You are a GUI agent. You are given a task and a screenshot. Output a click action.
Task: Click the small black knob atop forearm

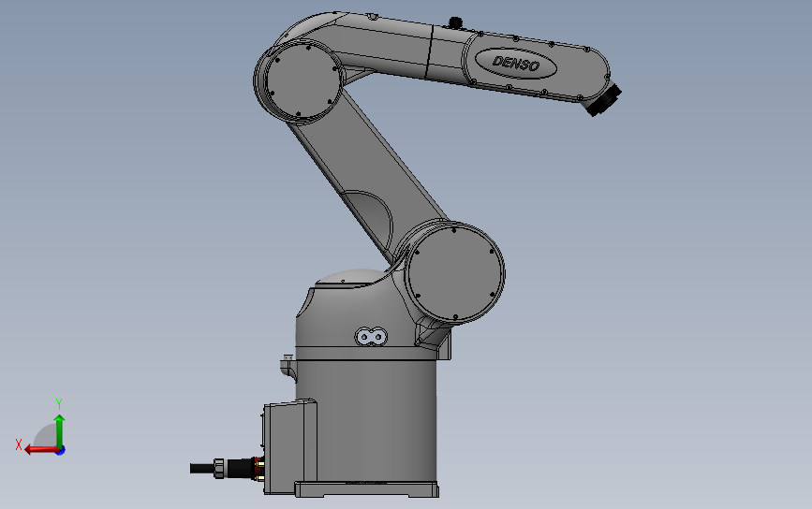click(x=455, y=22)
